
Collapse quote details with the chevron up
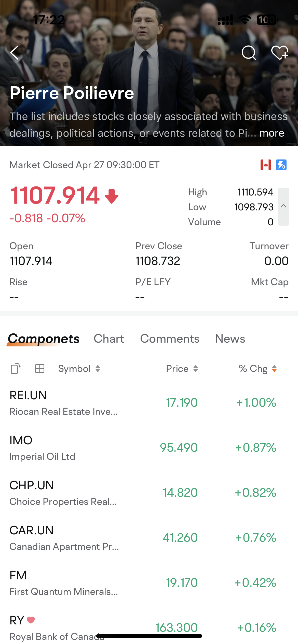coord(283,206)
